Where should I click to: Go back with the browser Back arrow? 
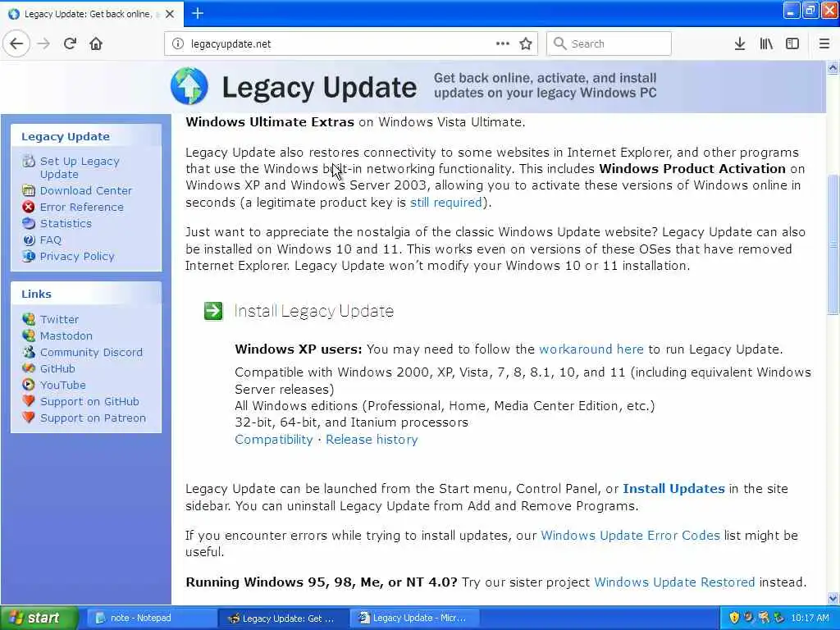(16, 44)
